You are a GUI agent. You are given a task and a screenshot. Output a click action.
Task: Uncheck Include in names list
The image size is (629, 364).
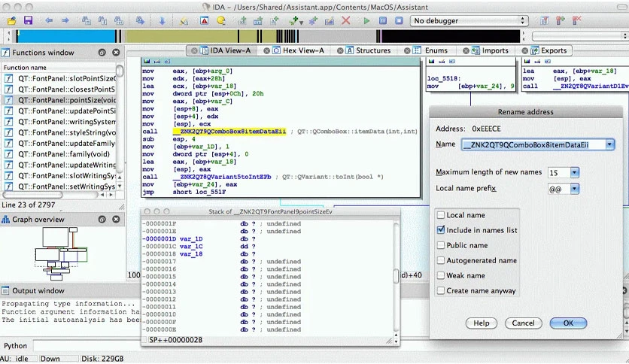pos(440,230)
